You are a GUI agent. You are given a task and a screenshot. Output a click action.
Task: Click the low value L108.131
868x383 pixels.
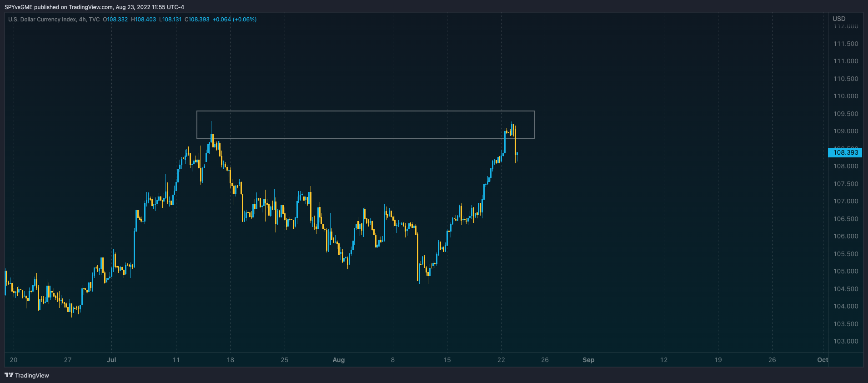click(170, 20)
